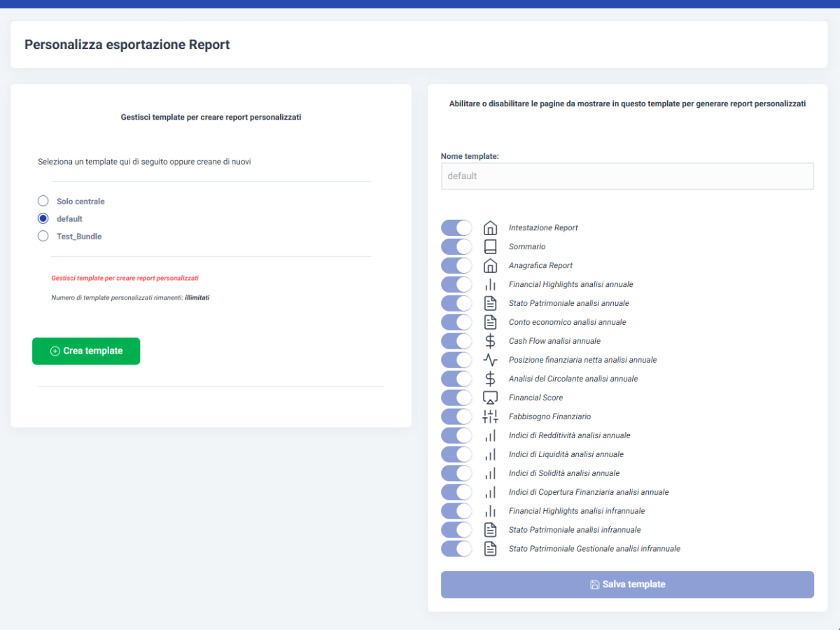This screenshot has width=840, height=630.
Task: Toggle Stato Patrimoniale Gestionale infrannuale switch
Action: click(x=456, y=549)
